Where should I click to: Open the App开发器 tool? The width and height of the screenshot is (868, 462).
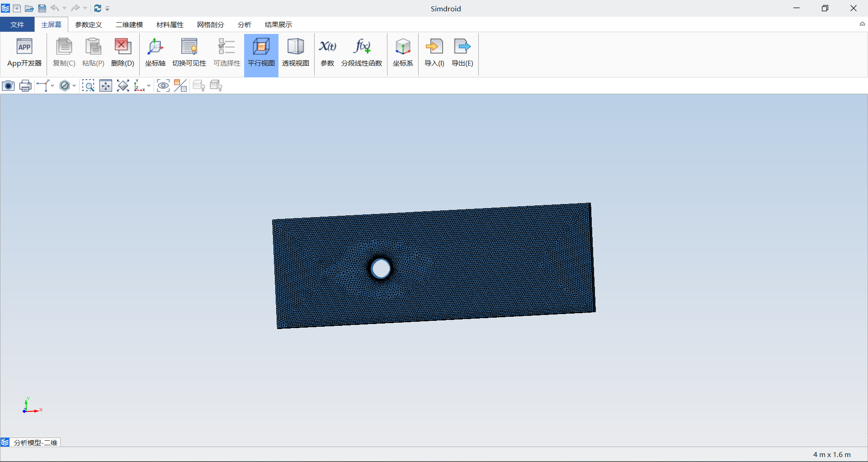pyautogui.click(x=24, y=53)
